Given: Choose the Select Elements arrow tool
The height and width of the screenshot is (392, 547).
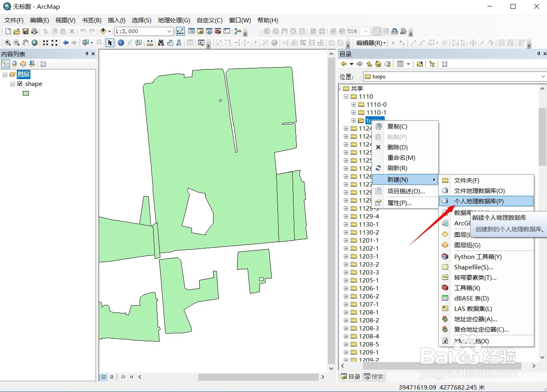Looking at the screenshot, I should pyautogui.click(x=110, y=43).
